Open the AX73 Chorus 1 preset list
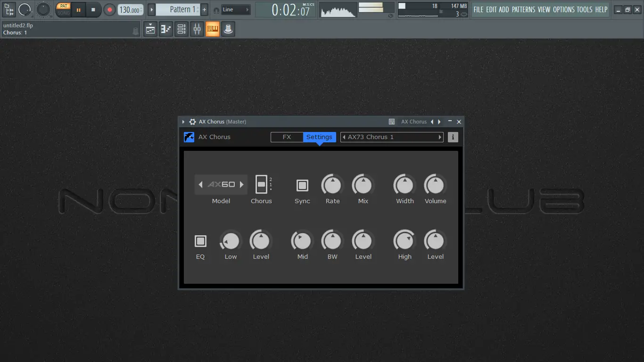The image size is (644, 362). pyautogui.click(x=392, y=137)
